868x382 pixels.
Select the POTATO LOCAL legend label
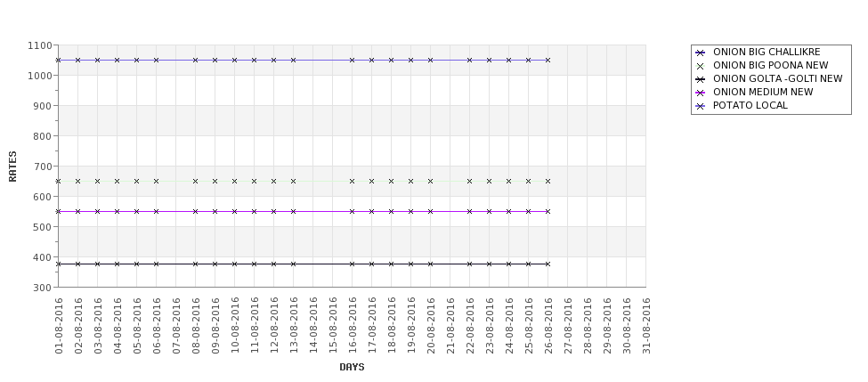pos(750,105)
